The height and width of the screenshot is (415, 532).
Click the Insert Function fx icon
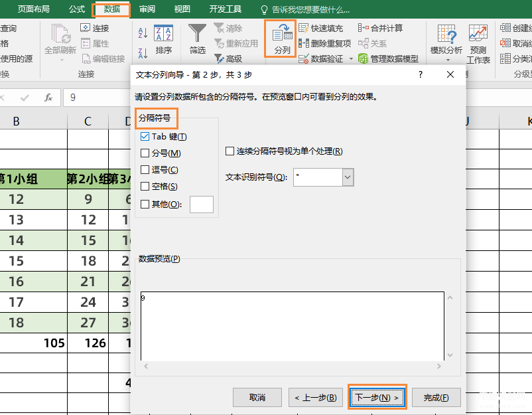(48, 98)
